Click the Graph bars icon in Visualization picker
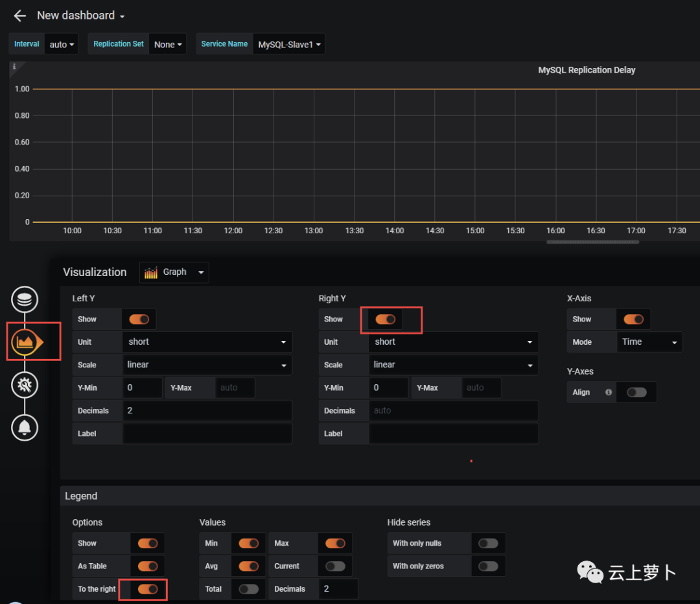This screenshot has height=604, width=700. (151, 272)
